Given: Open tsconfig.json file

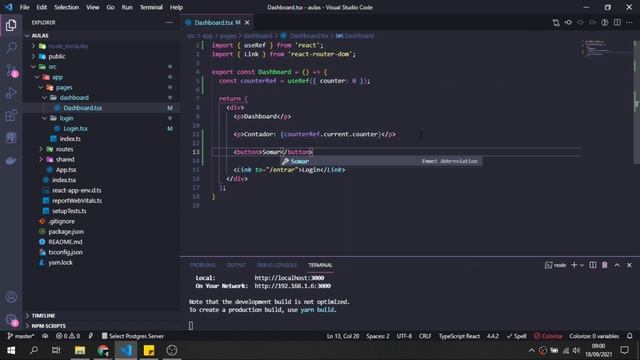Looking at the screenshot, I should [65, 252].
